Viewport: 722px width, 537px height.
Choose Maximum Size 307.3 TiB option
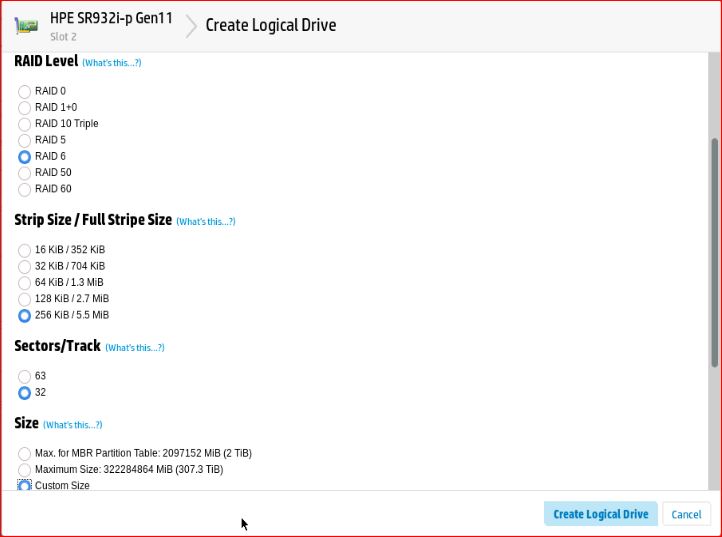25,470
